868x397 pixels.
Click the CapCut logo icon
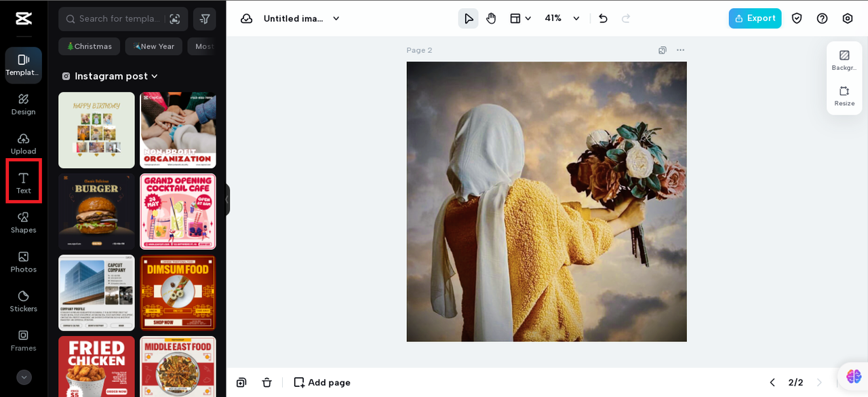coord(24,18)
